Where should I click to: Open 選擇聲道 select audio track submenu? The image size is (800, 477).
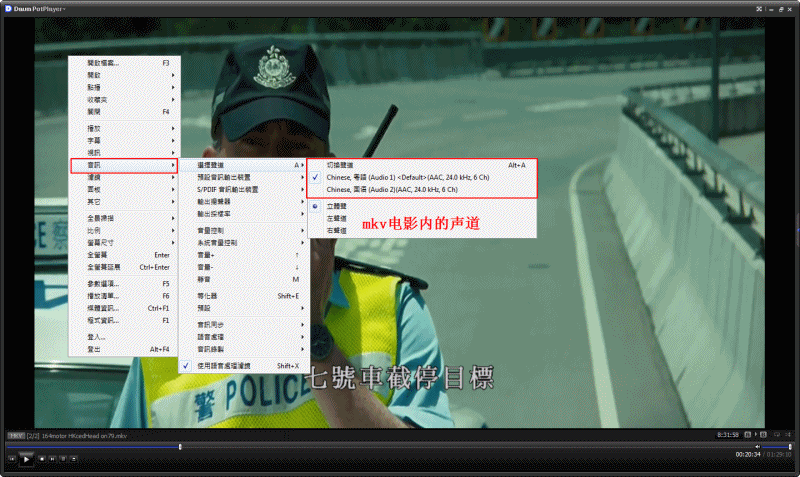click(x=244, y=165)
